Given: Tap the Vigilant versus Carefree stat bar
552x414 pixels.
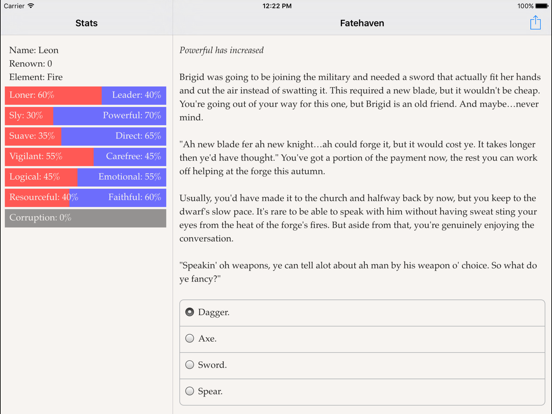Looking at the screenshot, I should 86,157.
